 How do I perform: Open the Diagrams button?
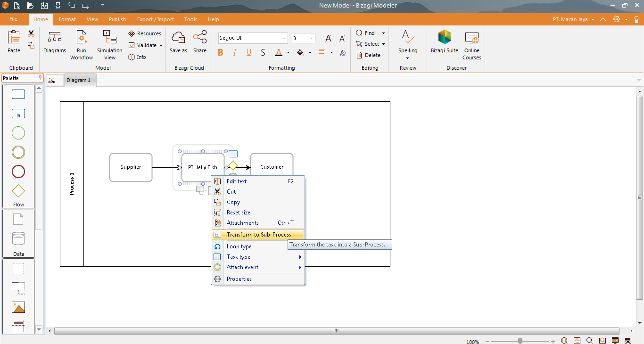coord(55,42)
